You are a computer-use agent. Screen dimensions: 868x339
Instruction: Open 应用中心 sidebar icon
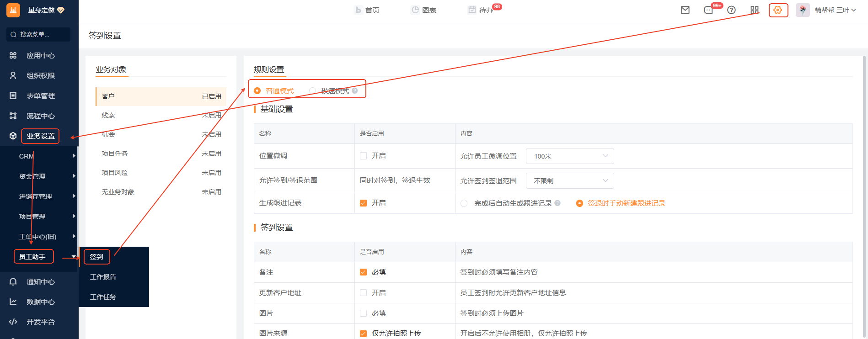point(13,55)
